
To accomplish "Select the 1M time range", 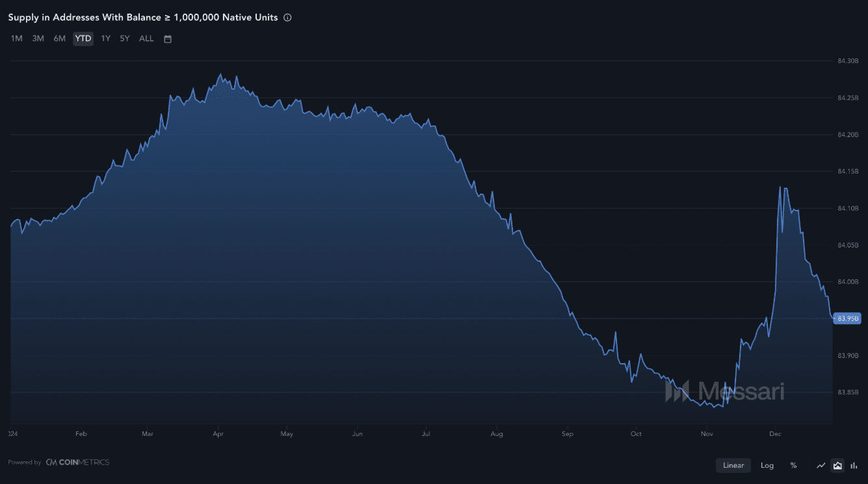I will click(x=17, y=38).
